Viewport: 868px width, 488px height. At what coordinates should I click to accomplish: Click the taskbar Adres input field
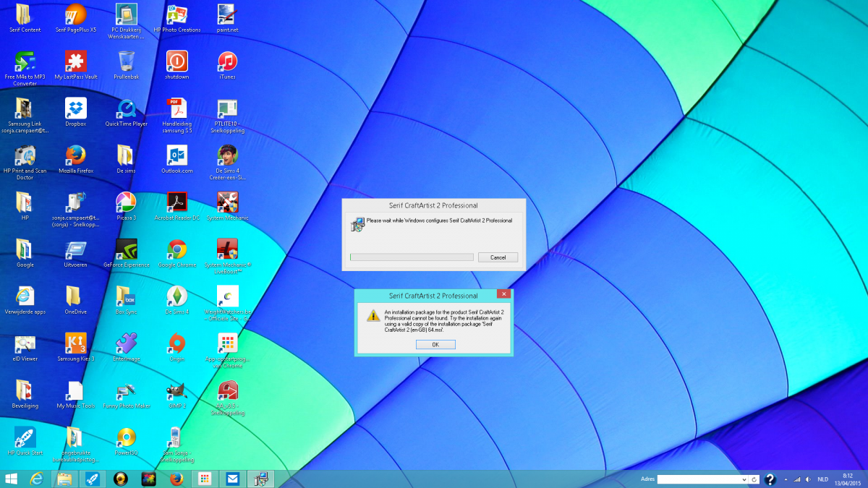699,479
